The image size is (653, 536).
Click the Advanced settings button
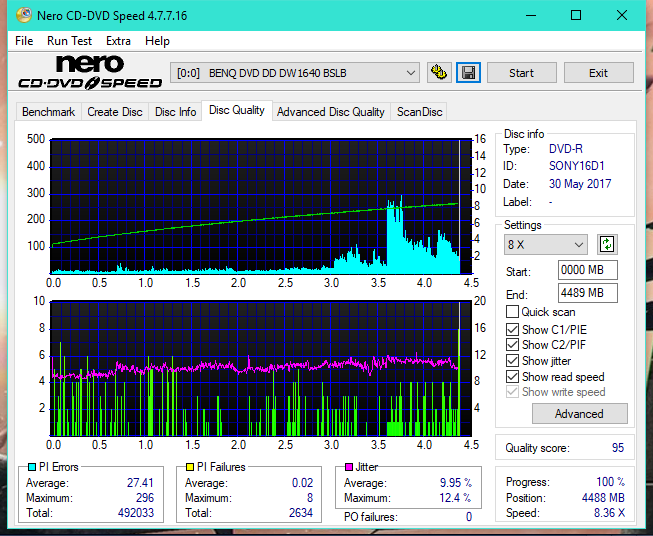point(579,414)
